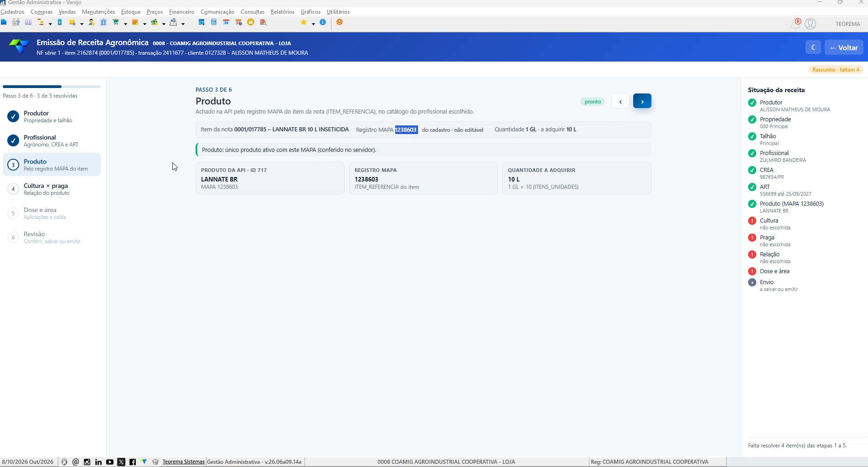Viewport: 868px width, 467px height.
Task: Click the highlighted MAPA number 1238603
Action: pos(406,130)
